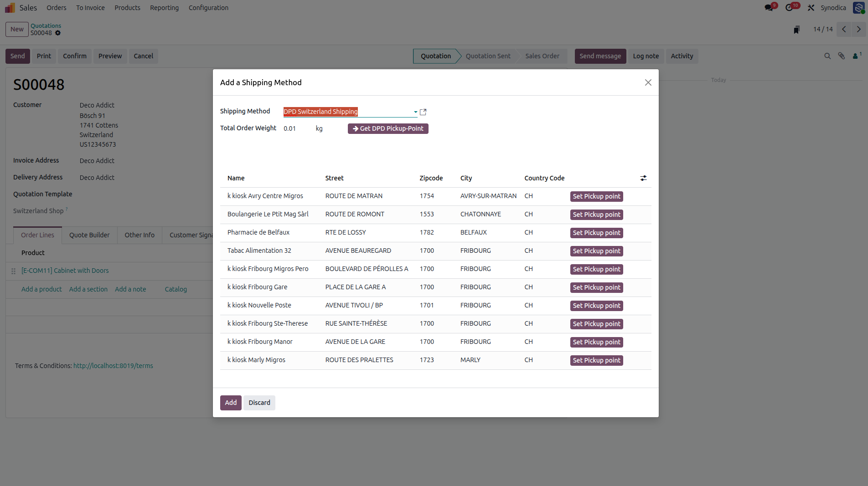The image size is (868, 486).
Task: Click the Quotations breadcrumb link
Action: [46, 26]
